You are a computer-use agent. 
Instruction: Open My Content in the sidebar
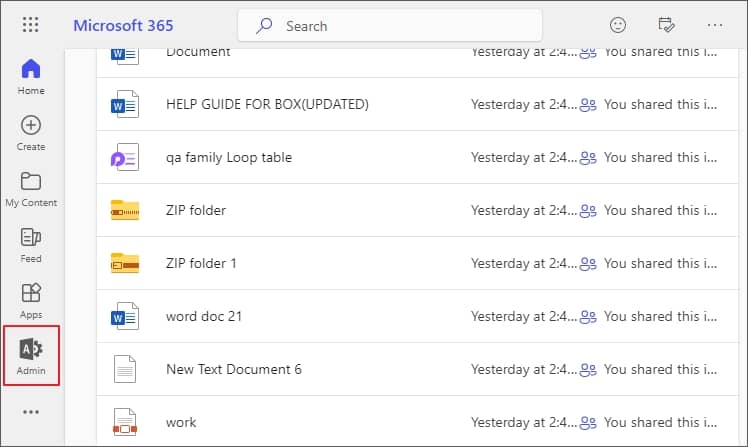tap(31, 189)
